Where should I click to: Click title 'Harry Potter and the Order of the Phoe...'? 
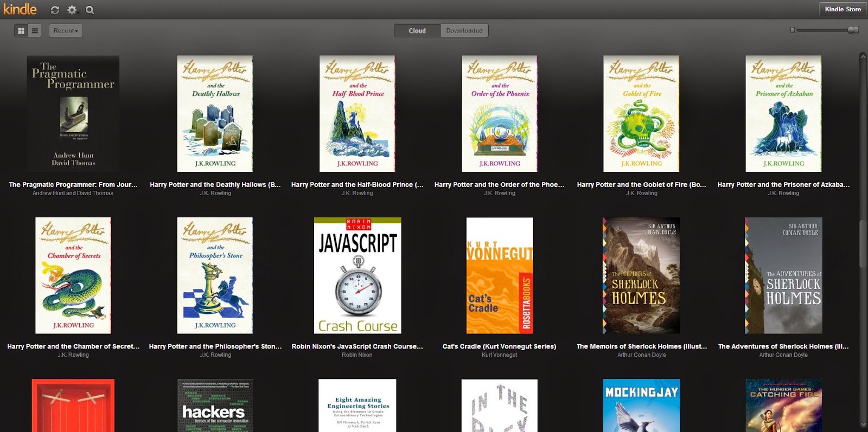[x=500, y=185]
